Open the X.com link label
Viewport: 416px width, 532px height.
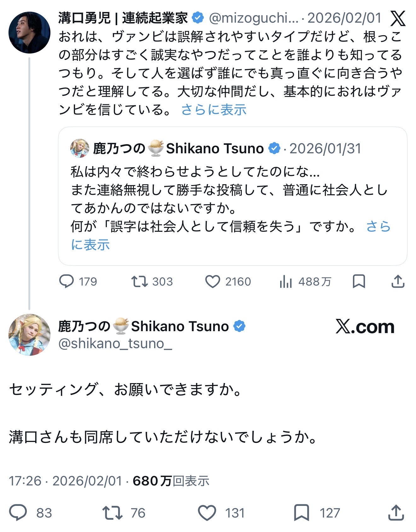[x=365, y=327]
